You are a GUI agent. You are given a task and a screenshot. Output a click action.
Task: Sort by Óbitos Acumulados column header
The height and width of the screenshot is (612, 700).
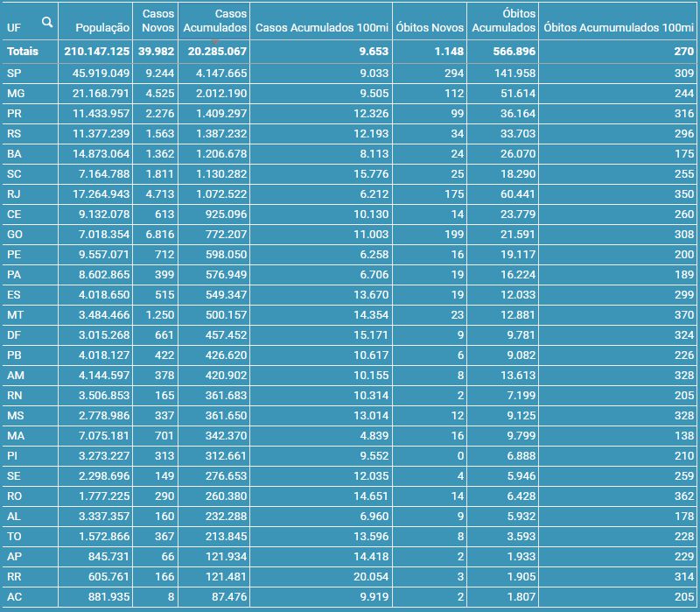point(503,21)
